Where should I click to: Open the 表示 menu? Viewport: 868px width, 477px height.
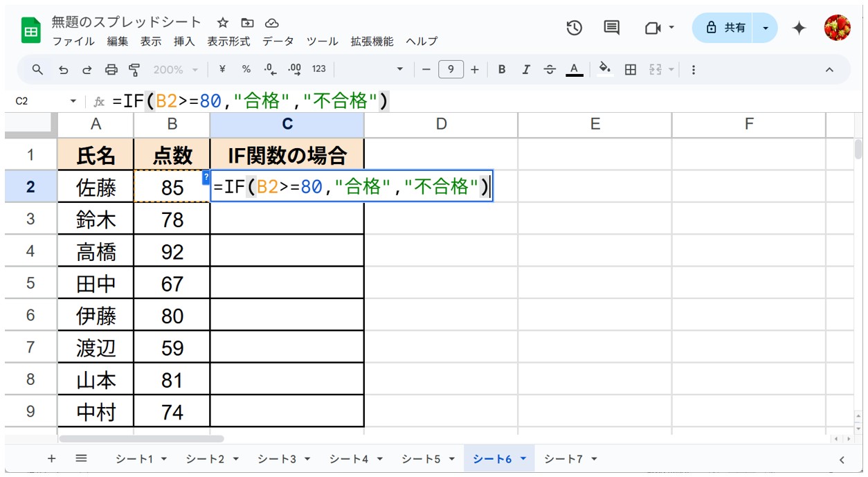[151, 42]
